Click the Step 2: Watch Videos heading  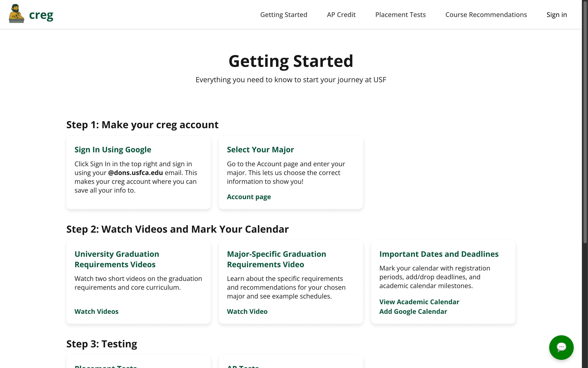(177, 229)
